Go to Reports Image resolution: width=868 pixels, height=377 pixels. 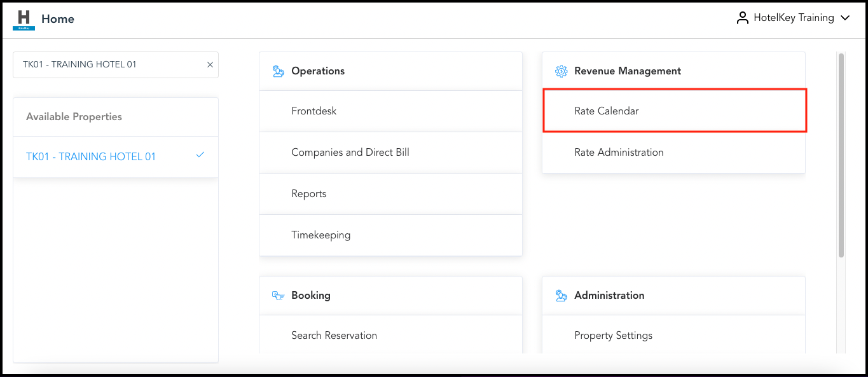point(308,194)
